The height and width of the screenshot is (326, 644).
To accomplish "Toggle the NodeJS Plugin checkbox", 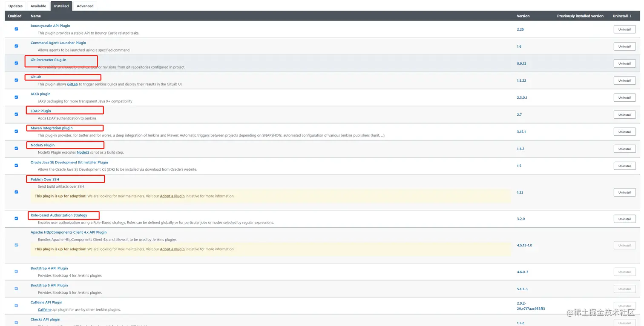I will coord(16,148).
